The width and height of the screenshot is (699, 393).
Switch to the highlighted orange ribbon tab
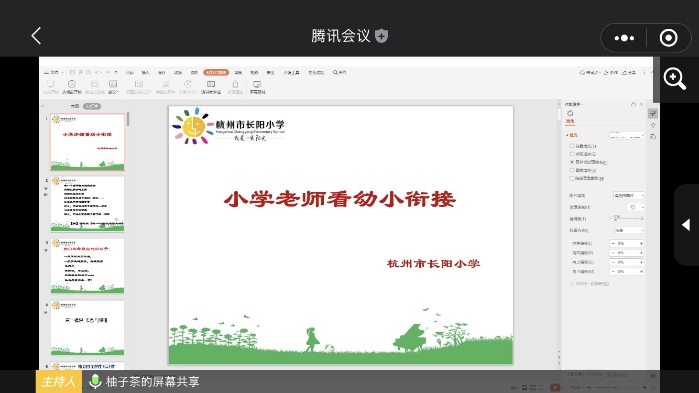click(x=216, y=72)
